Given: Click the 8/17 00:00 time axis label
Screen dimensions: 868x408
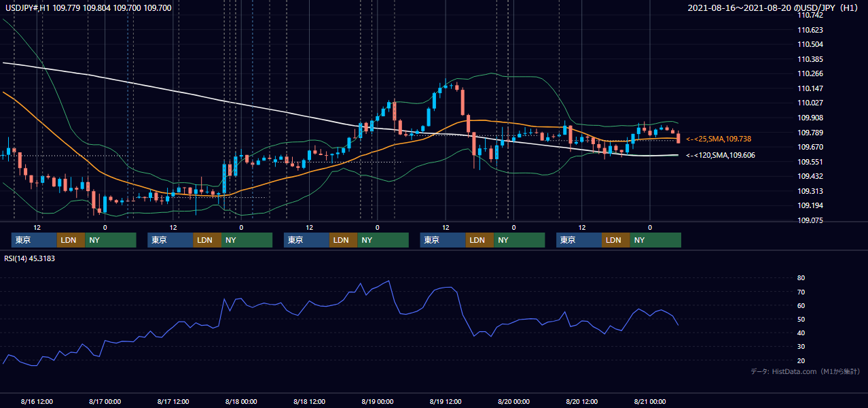Looking at the screenshot, I should point(105,401).
